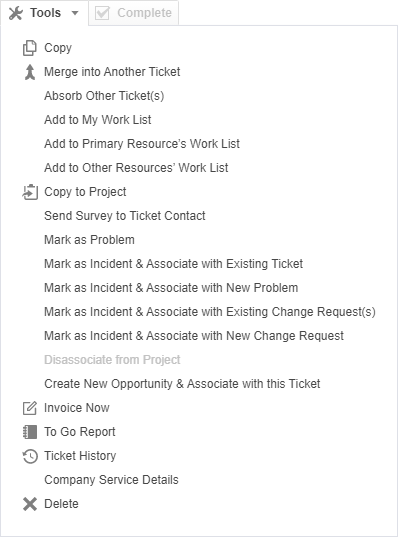The height and width of the screenshot is (537, 398).
Task: Click the To Go Report notebook icon
Action: tap(30, 432)
